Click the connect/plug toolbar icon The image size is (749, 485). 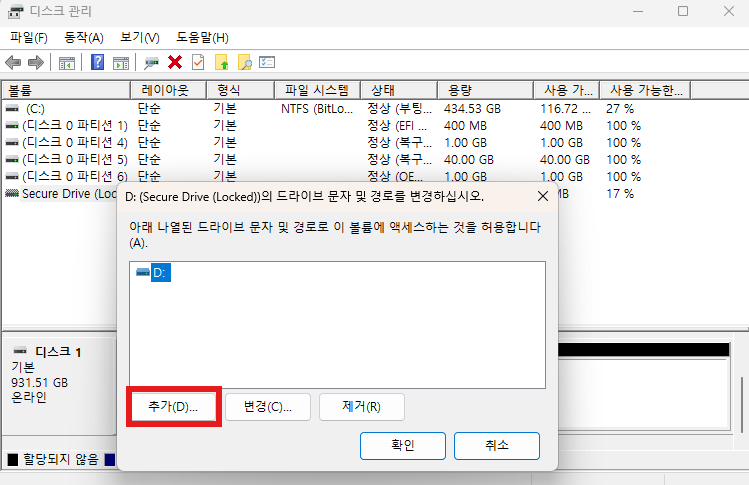click(x=151, y=63)
